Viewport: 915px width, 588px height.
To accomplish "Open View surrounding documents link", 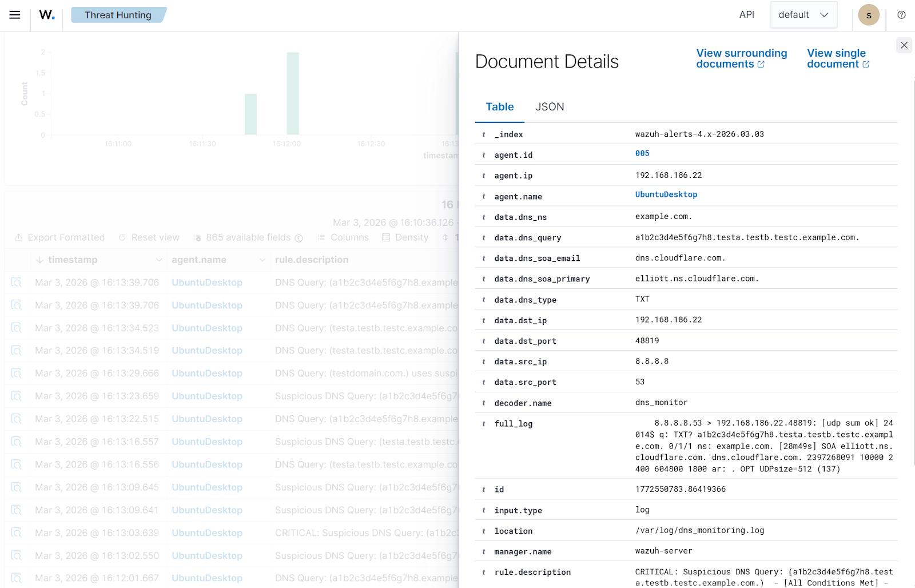I will [x=741, y=58].
